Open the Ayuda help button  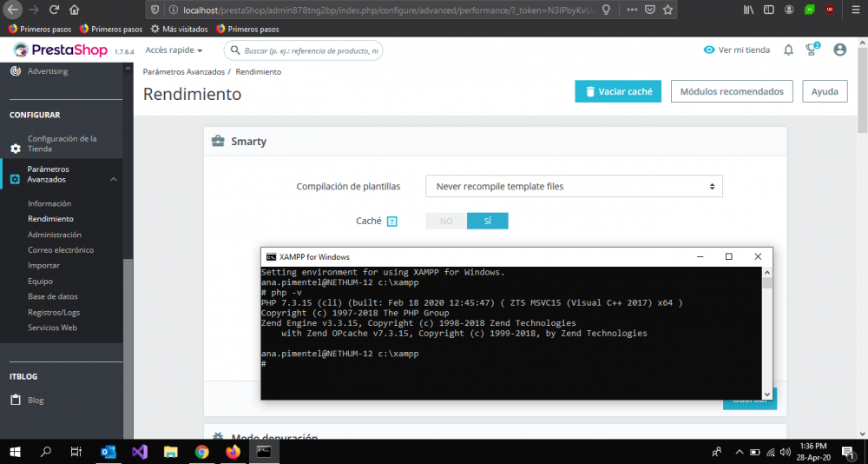825,91
